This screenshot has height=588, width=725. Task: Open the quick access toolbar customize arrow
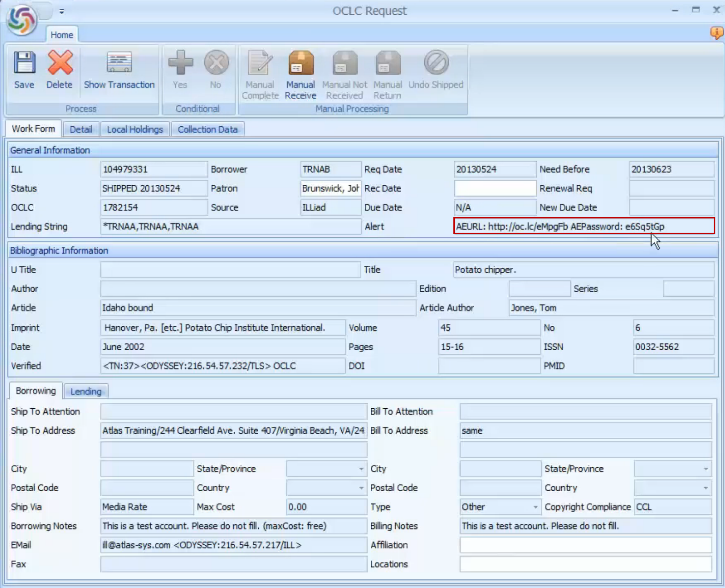pos(62,12)
